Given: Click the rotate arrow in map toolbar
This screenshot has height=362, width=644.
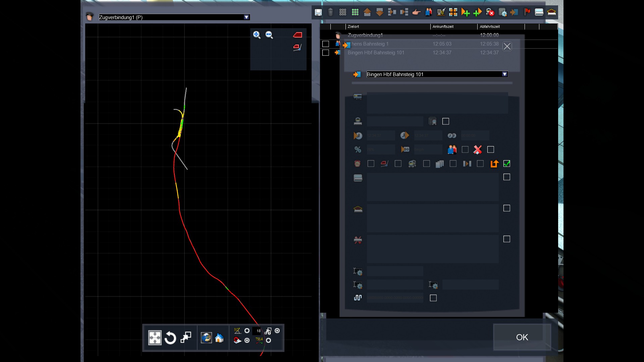Looking at the screenshot, I should pos(170,338).
